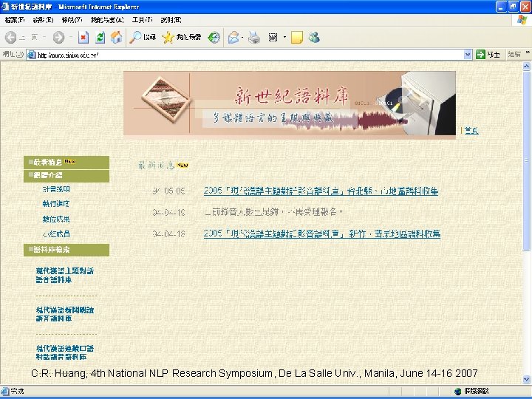The width and height of the screenshot is (532, 399).
Task: Open the 檔案 (File) menu
Action: pyautogui.click(x=15, y=20)
